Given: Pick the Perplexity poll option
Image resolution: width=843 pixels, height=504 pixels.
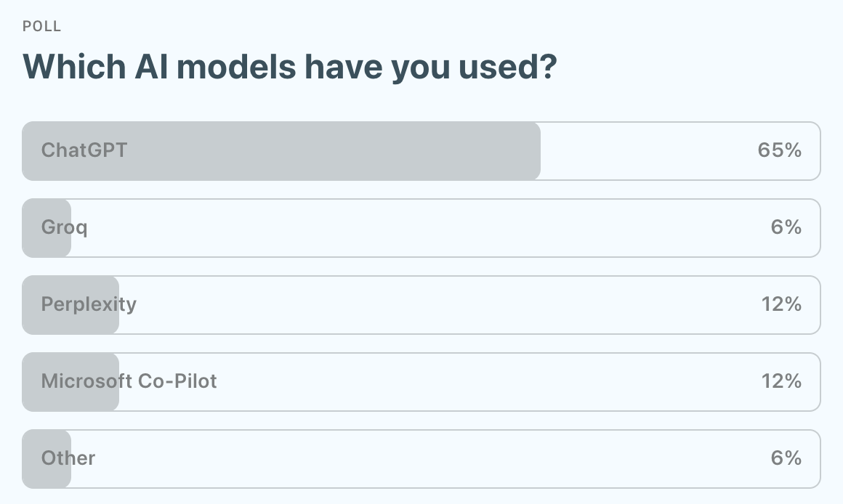Looking at the screenshot, I should point(89,304).
